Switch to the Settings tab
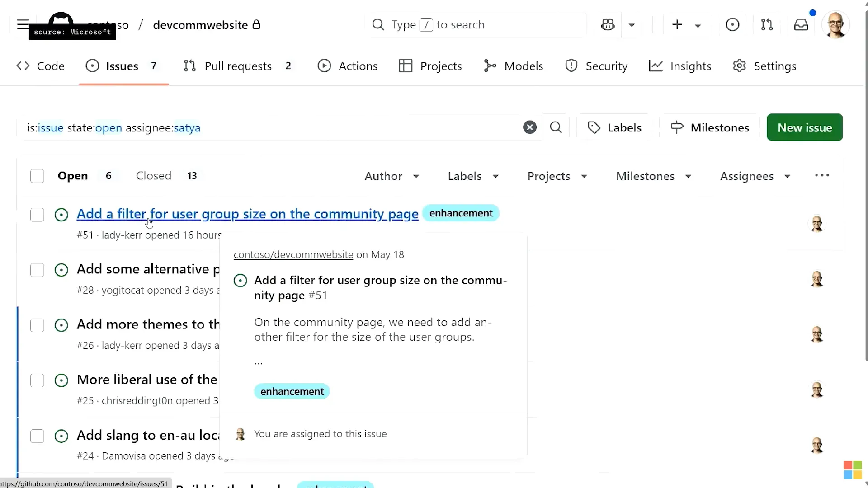The image size is (868, 488). 765,66
